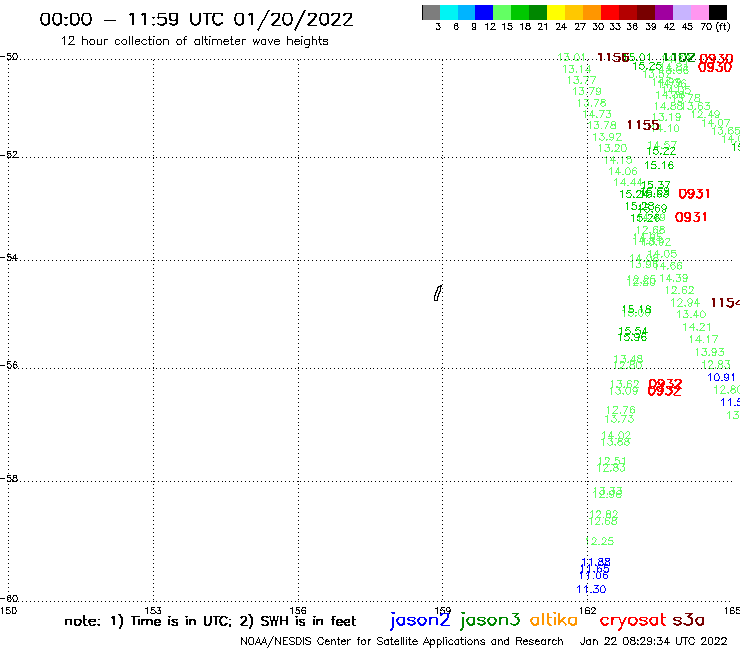Pick the purple swatch in the color scale
Image resolution: width=740 pixels, height=650 pixels.
point(664,12)
